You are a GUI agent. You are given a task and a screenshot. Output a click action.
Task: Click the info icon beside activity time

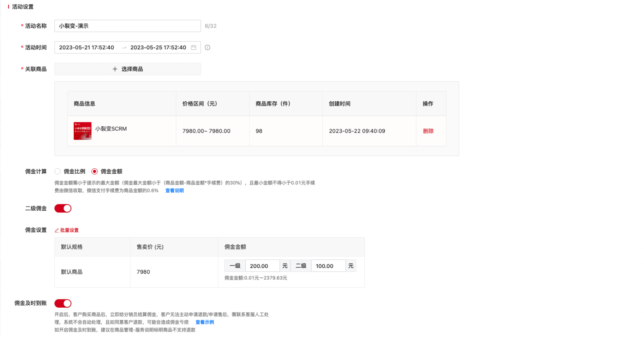(x=207, y=47)
